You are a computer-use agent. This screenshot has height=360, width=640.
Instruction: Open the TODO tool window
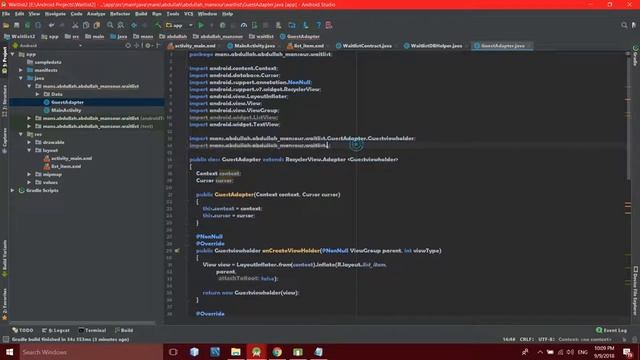coord(23,330)
